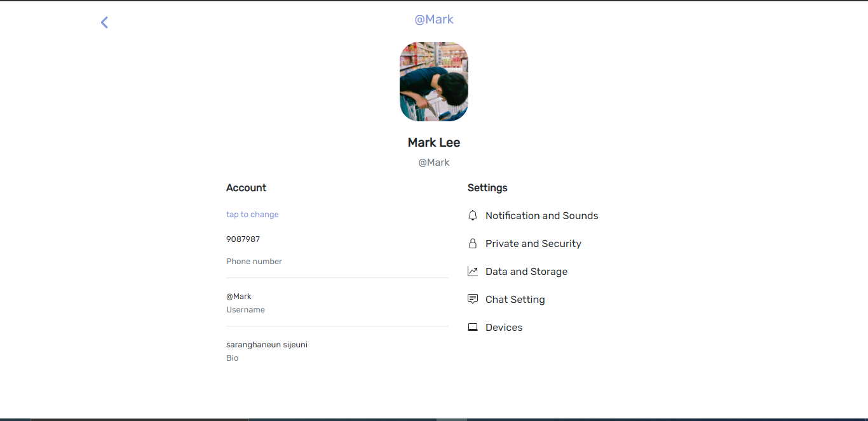Select the Username field containing @Mark
Screen dimensions: 868x421
click(239, 296)
